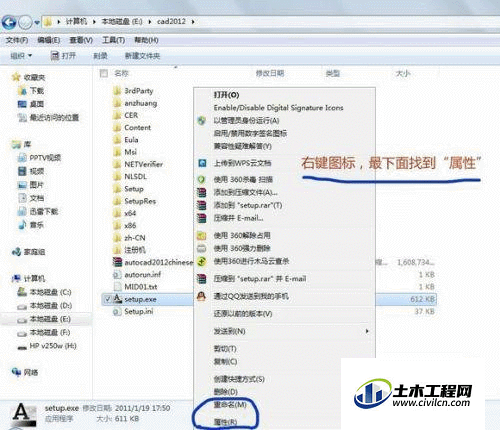500x430 pixels.
Task: Choose 创建快捷方式(S) in context menu
Action: coord(239,379)
